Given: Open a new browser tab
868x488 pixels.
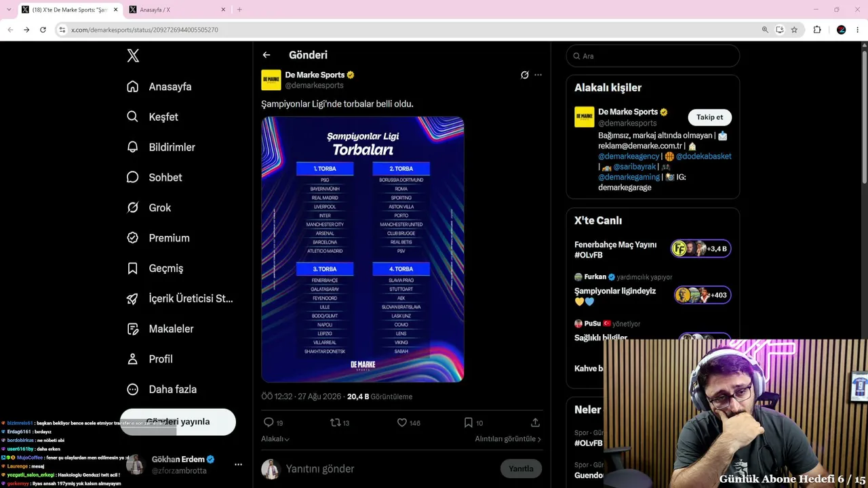Looking at the screenshot, I should pos(239,9).
